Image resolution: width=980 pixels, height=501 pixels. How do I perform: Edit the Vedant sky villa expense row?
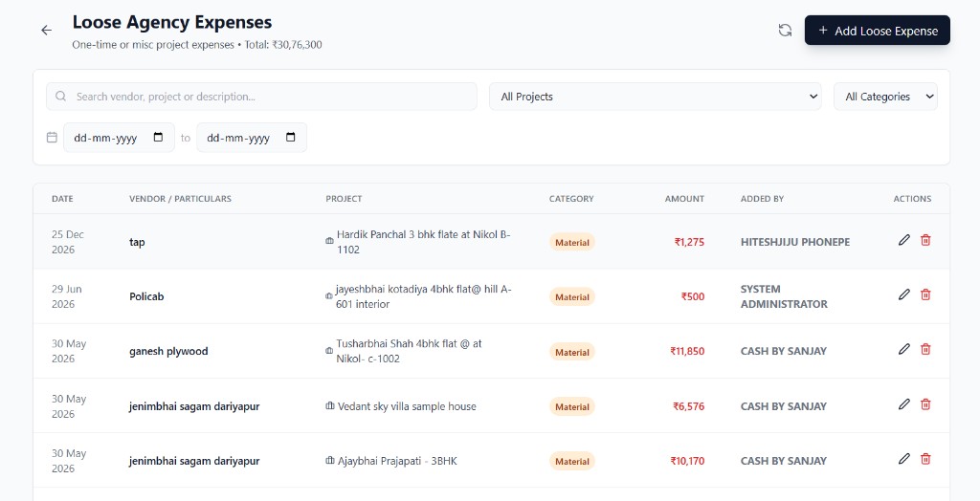tap(903, 404)
